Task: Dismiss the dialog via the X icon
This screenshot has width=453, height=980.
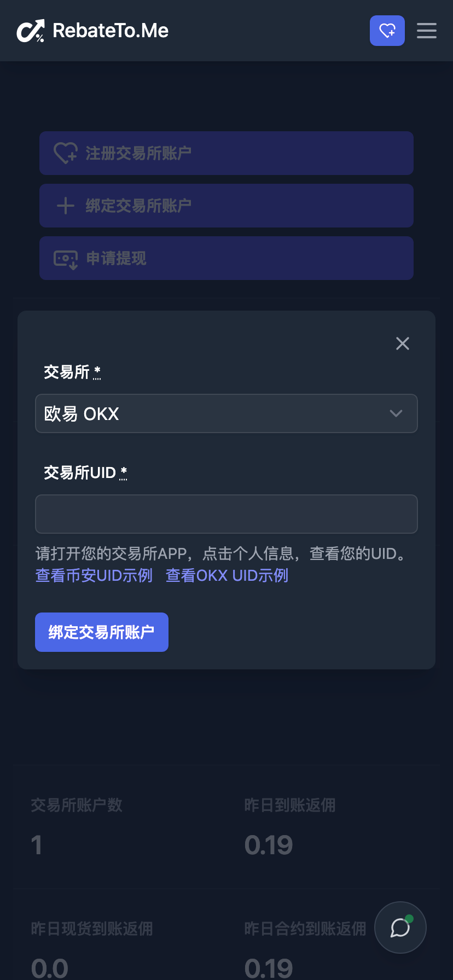Action: click(403, 343)
